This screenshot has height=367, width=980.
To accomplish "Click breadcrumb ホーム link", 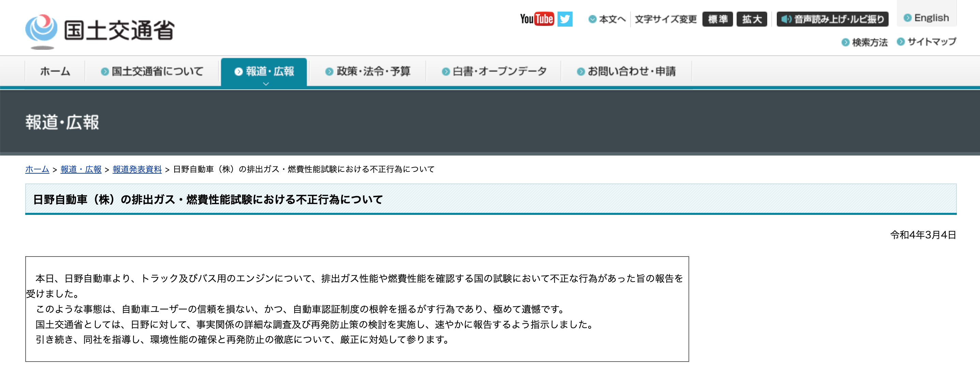I will click(x=37, y=169).
